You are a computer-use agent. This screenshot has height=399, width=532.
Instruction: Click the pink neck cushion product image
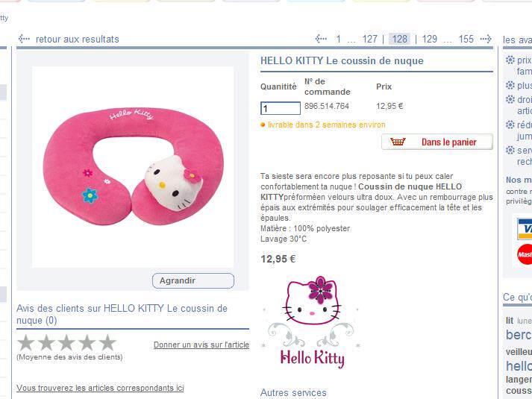(133, 167)
